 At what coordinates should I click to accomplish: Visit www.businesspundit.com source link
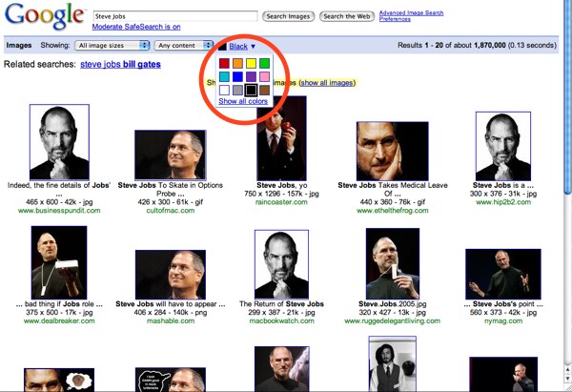click(x=59, y=210)
